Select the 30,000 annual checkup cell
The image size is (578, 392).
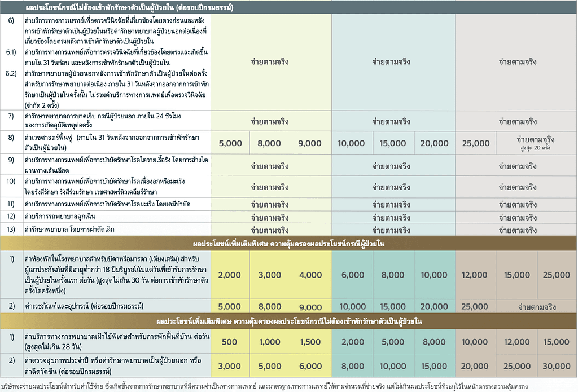click(x=556, y=366)
